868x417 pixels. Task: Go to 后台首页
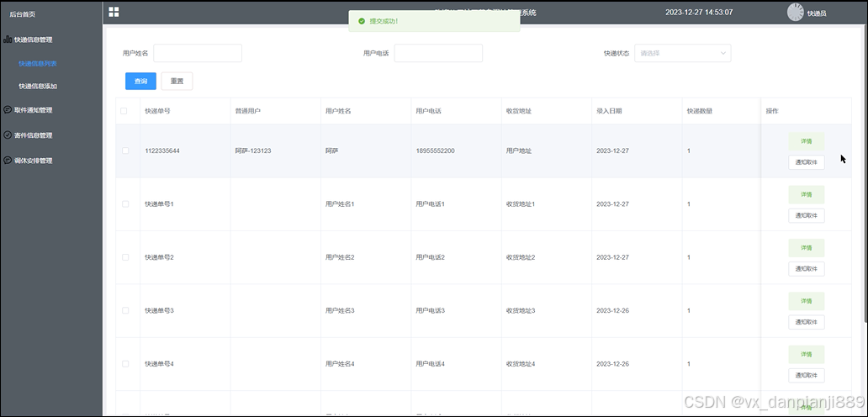[x=22, y=14]
